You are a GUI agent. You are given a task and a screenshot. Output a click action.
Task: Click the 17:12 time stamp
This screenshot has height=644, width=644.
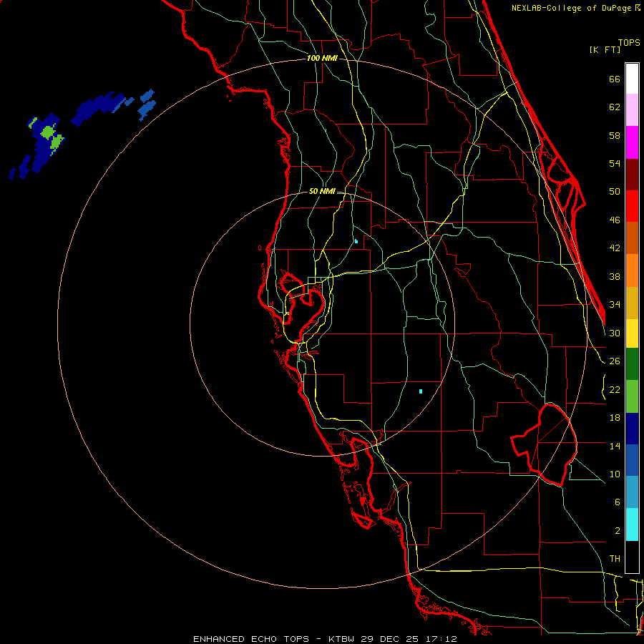tap(441, 639)
